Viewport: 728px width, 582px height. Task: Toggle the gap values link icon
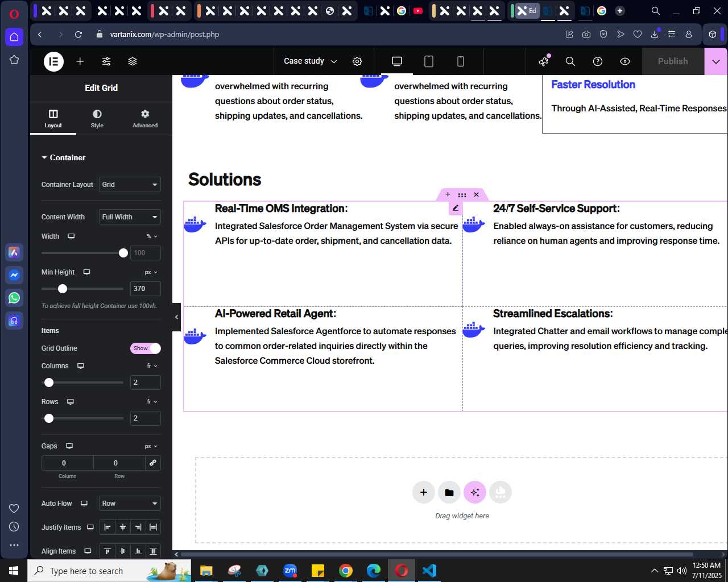click(153, 463)
